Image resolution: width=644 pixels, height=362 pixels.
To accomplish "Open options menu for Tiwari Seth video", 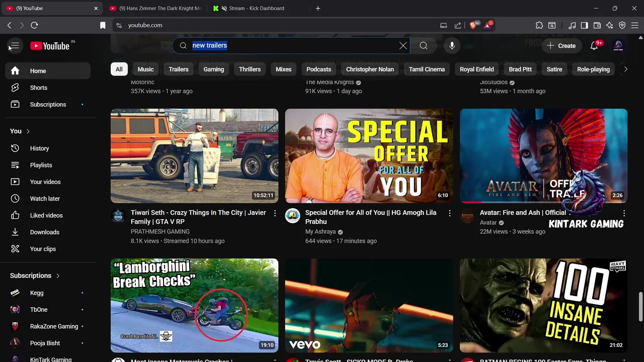I will pyautogui.click(x=275, y=213).
